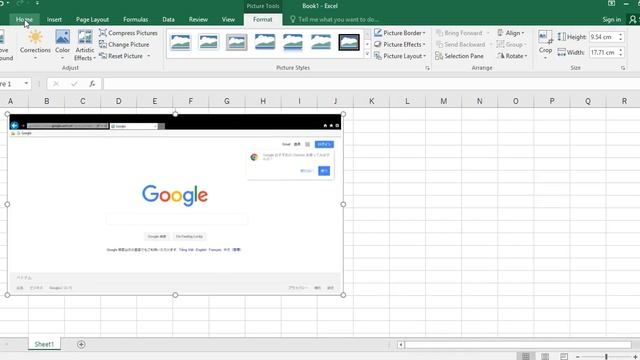The height and width of the screenshot is (360, 640).
Task: Select column M header
Action: coord(443,101)
